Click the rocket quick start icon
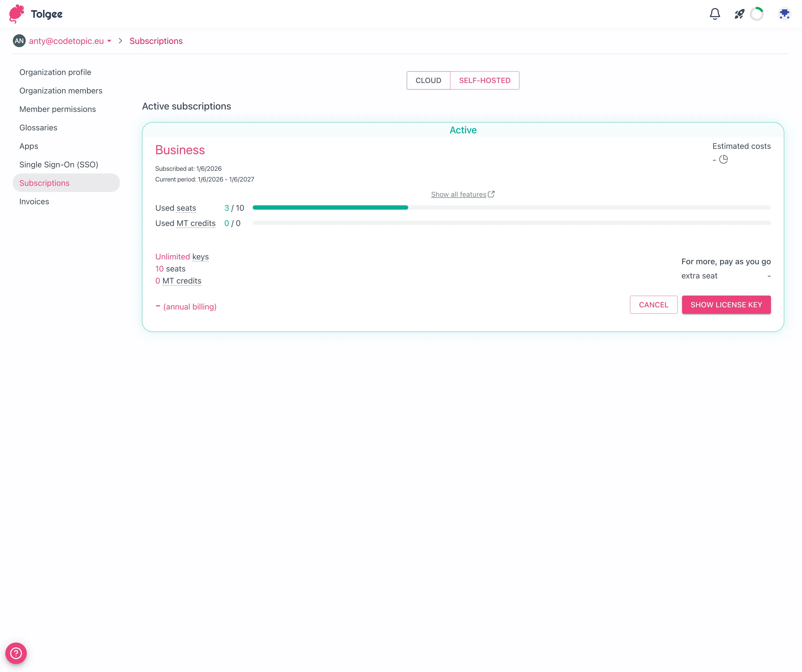 [739, 14]
